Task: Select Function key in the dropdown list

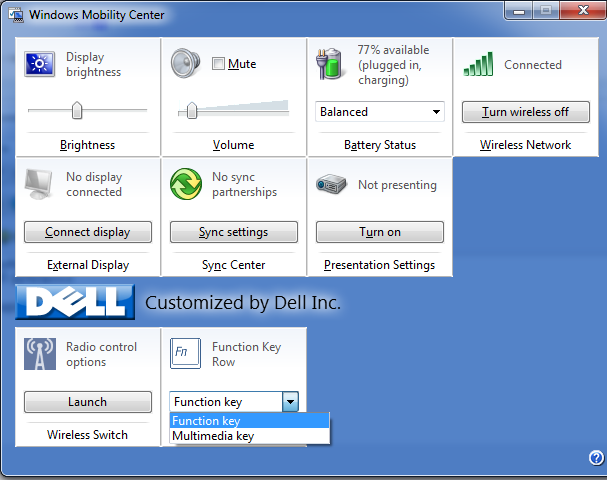Action: [x=249, y=421]
